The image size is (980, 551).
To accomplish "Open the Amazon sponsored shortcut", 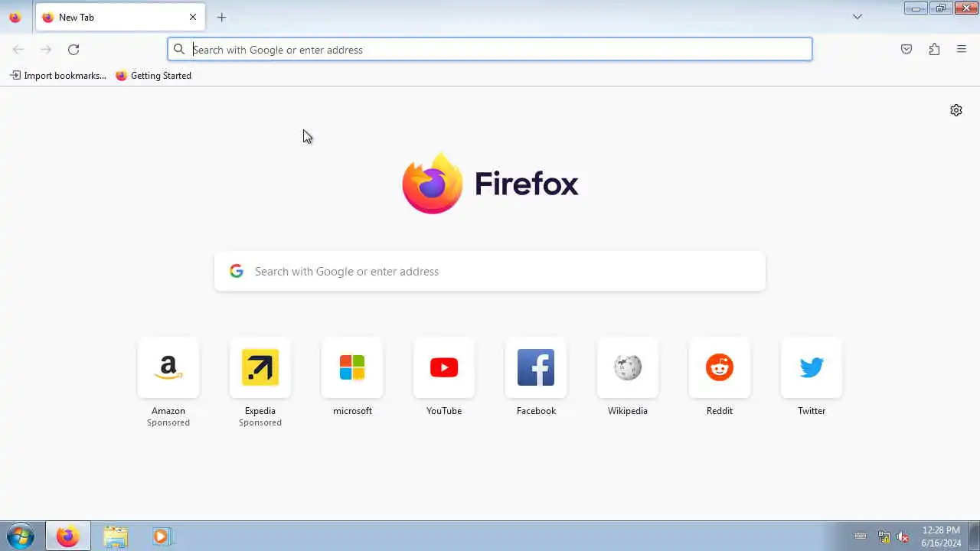I will 168,367.
